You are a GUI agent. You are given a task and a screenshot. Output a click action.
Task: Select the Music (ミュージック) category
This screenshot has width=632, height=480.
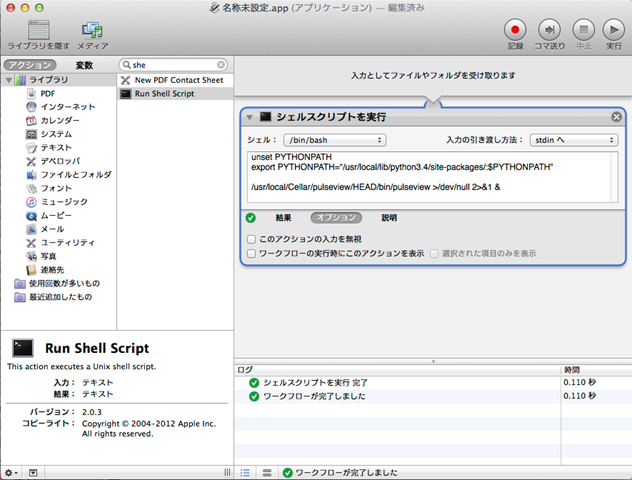click(x=33, y=201)
